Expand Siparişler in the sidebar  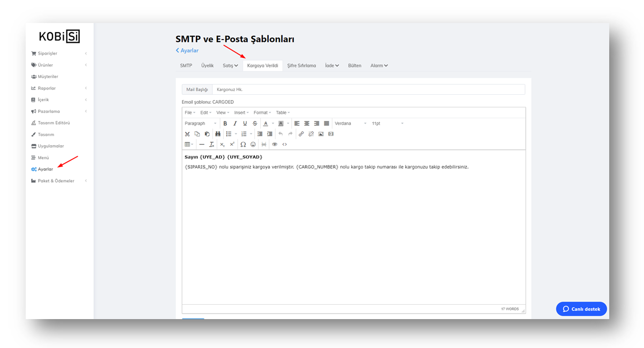coord(59,54)
